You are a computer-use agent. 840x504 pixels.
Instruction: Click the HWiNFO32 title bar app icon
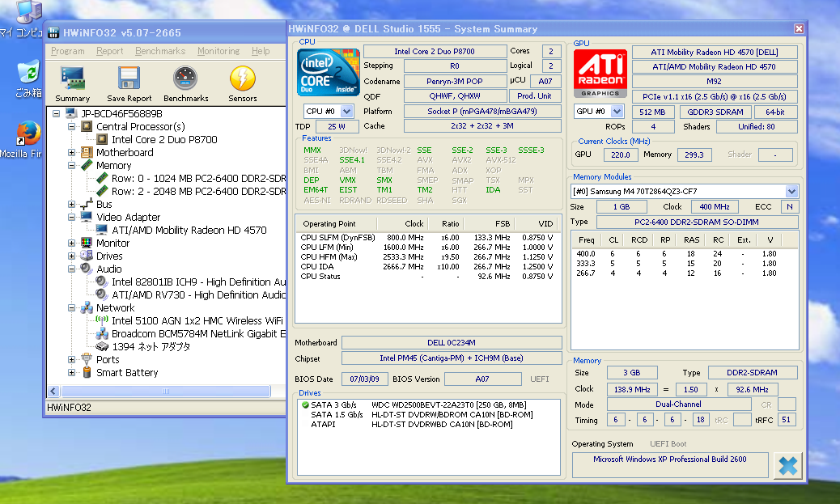[53, 33]
